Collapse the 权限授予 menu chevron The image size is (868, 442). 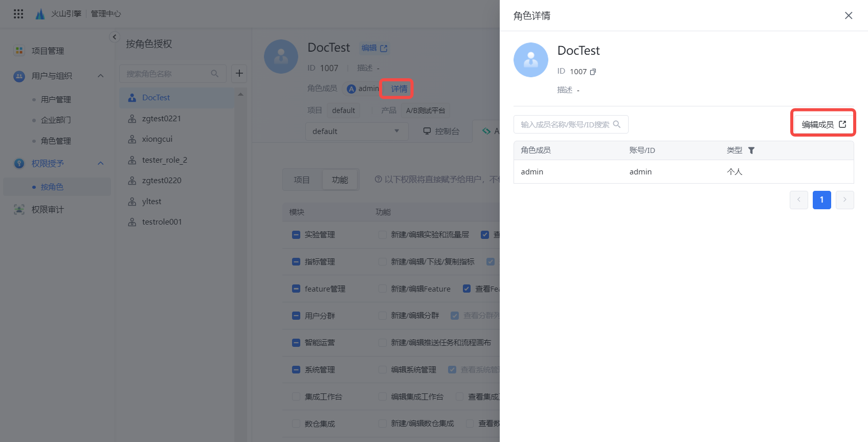[x=101, y=164]
